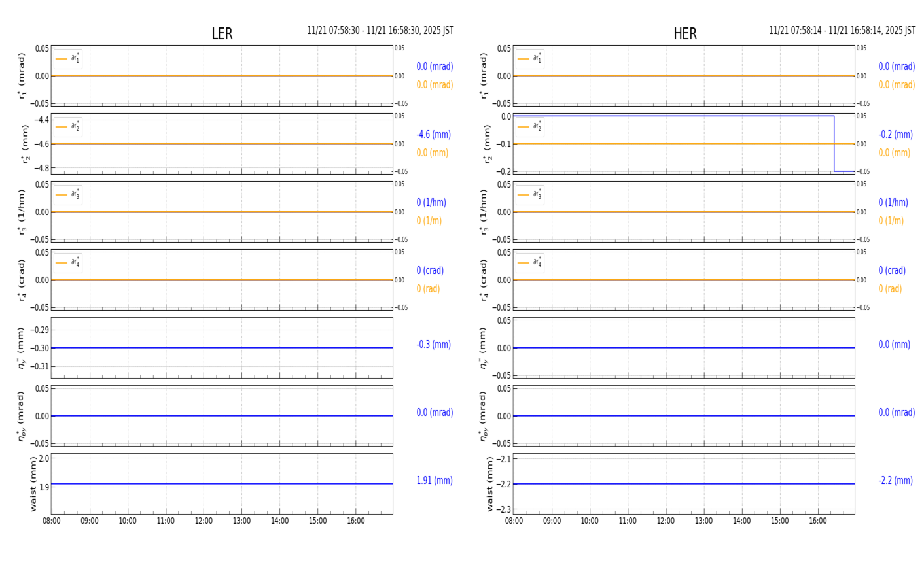Click the -2.3 y-tick in HER waist plot

point(503,509)
